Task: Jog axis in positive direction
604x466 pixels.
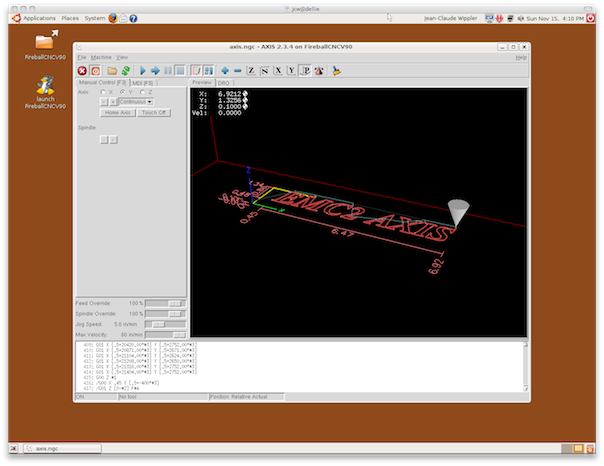Action: click(113, 102)
